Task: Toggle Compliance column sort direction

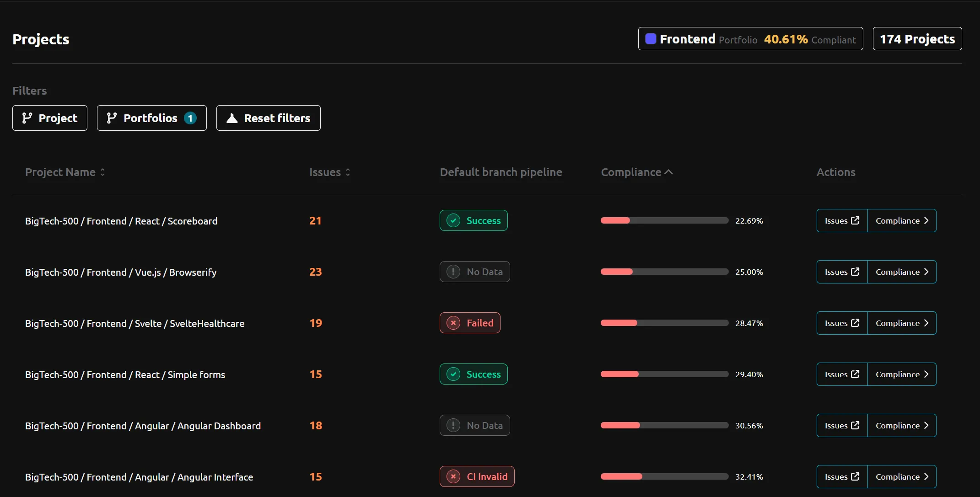Action: [636, 172]
